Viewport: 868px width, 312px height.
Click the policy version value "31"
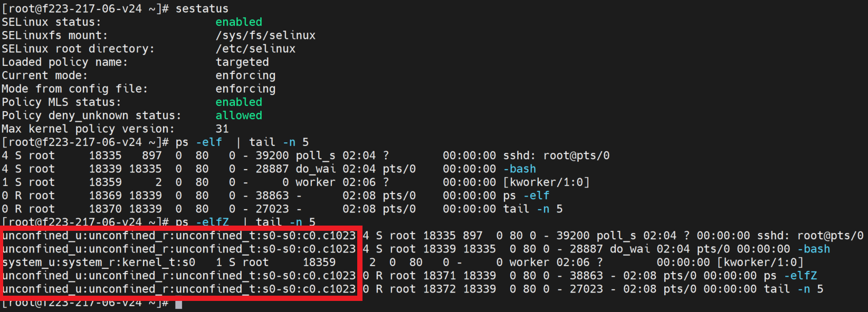[x=222, y=129]
